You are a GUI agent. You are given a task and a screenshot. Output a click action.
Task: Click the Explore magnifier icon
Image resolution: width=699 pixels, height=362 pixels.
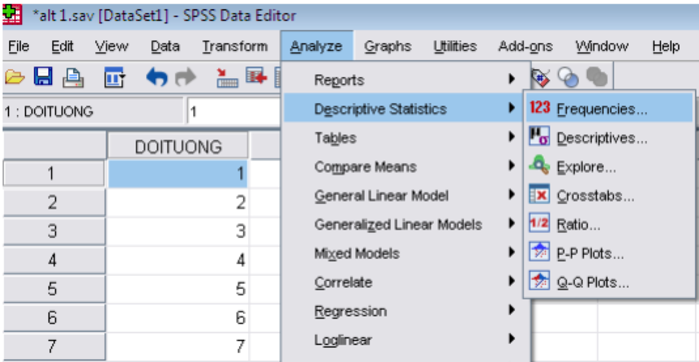click(x=539, y=165)
